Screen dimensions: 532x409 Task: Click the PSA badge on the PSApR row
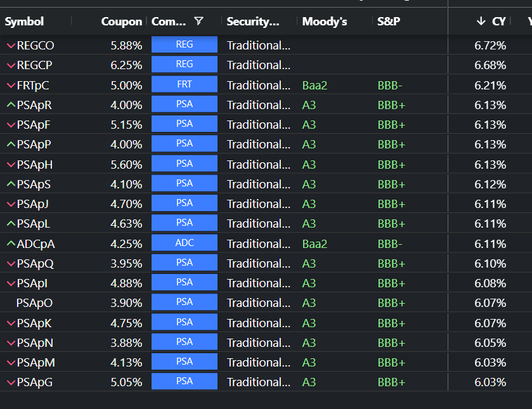pyautogui.click(x=184, y=104)
